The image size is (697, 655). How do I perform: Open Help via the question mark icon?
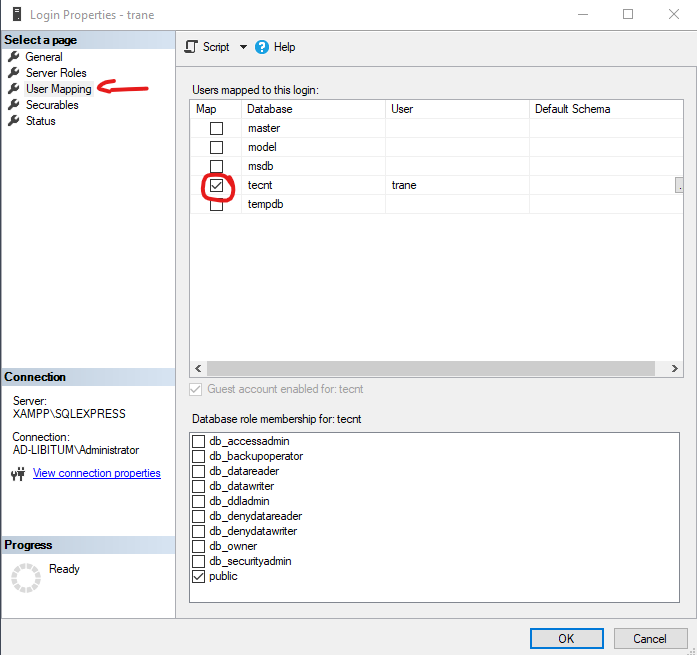click(262, 47)
